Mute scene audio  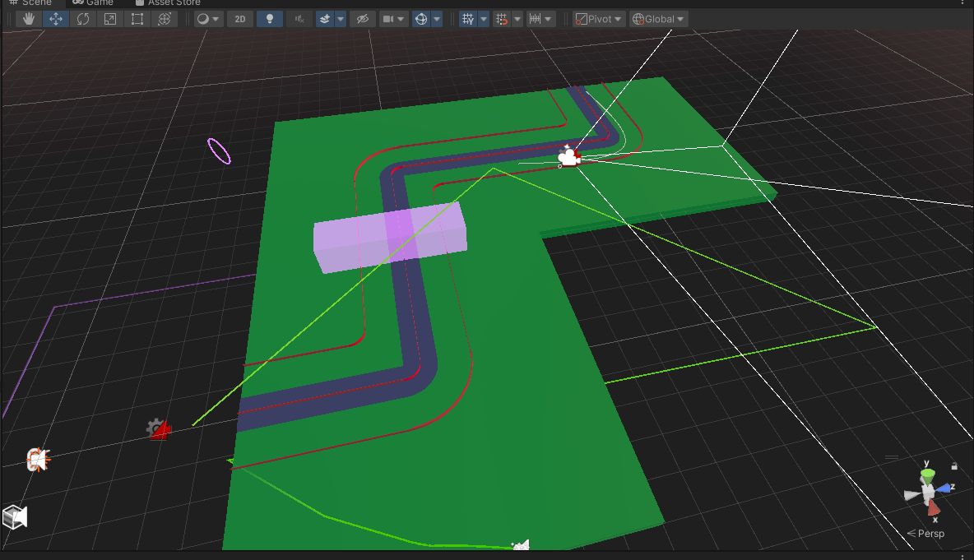click(298, 18)
